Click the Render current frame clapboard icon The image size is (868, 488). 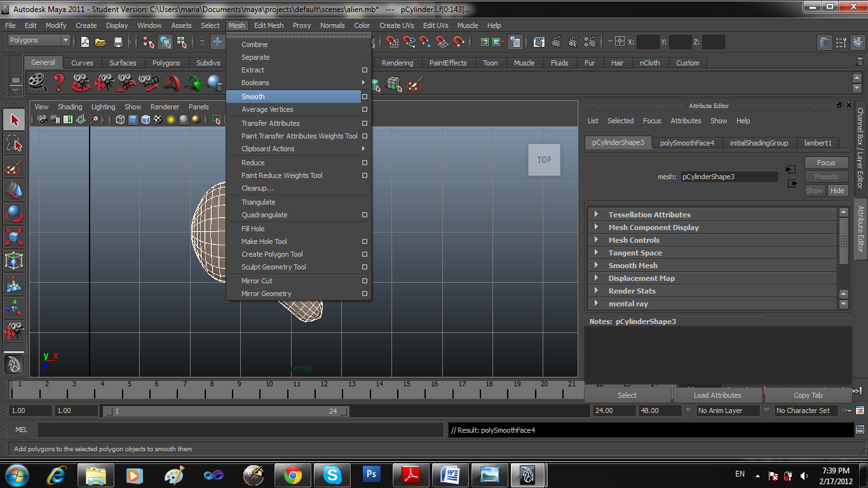557,42
